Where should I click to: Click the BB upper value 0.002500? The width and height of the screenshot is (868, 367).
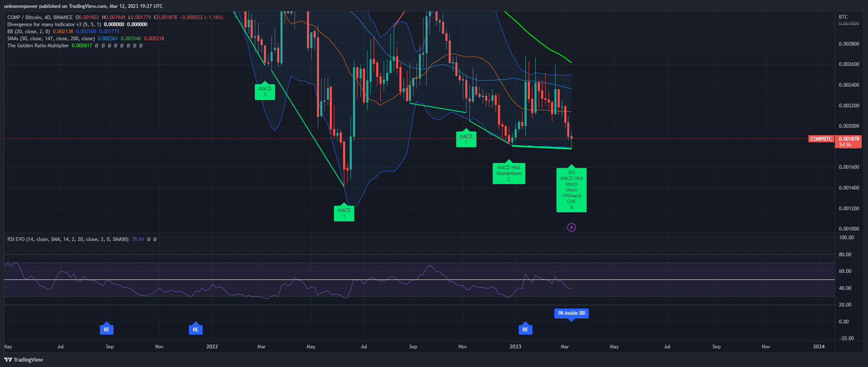tap(86, 32)
